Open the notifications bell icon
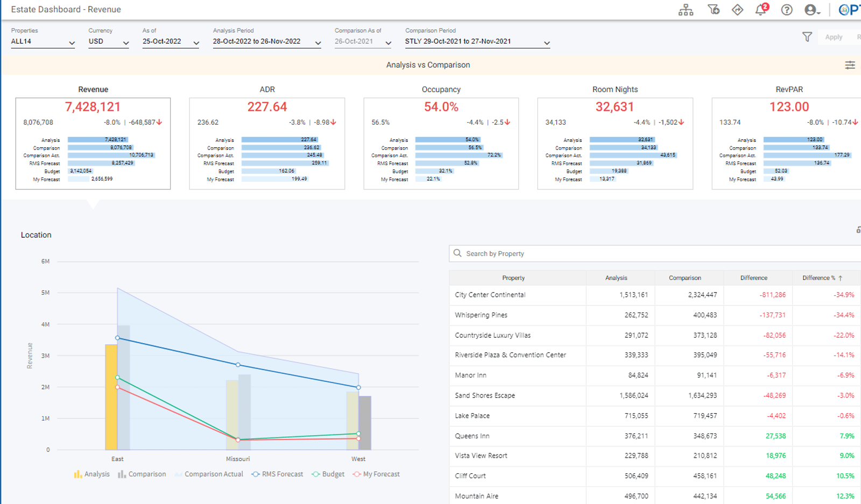 click(761, 9)
